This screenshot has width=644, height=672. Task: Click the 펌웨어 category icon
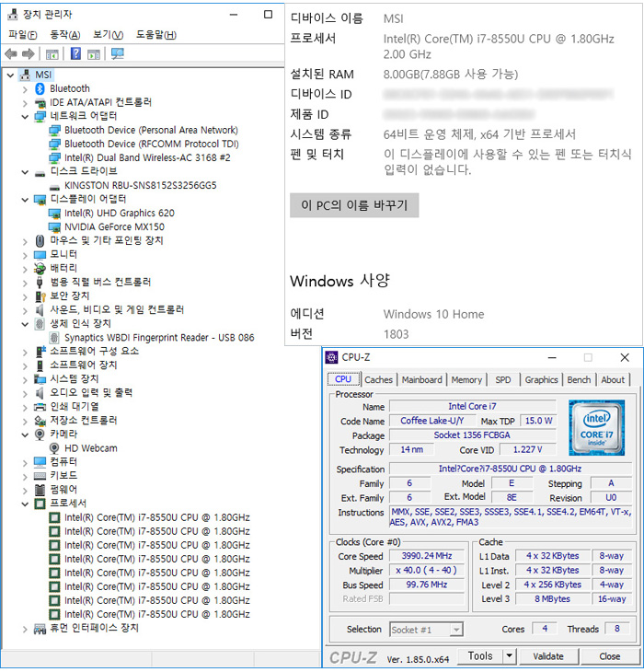coord(40,490)
